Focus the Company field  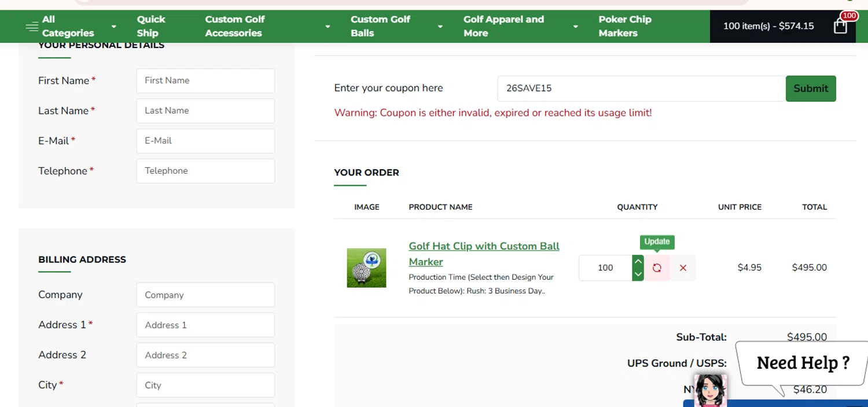click(x=205, y=295)
